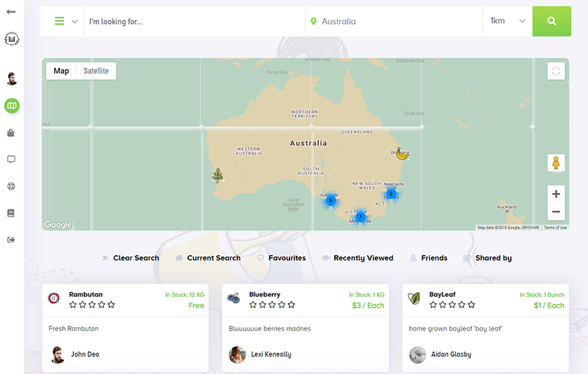
Task: Click the 'I'm looking for...' search field
Action: pos(195,21)
